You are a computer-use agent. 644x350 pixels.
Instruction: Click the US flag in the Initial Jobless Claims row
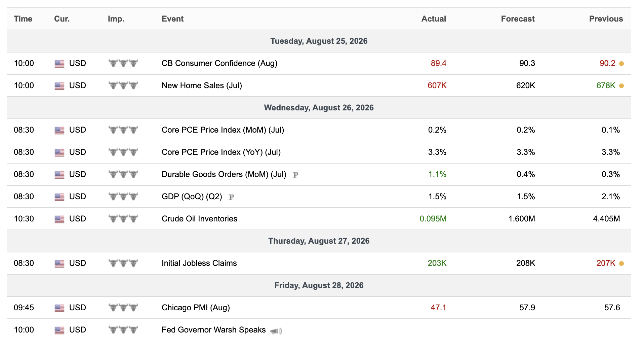59,264
